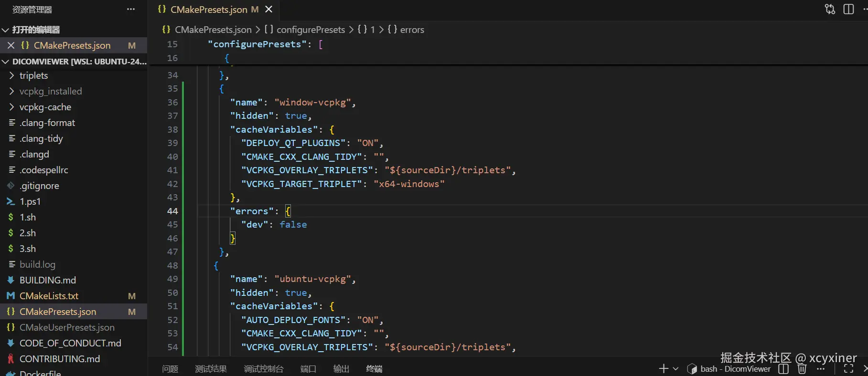This screenshot has height=376, width=868.
Task: Close the CMakePresets.json editor tab
Action: (x=269, y=9)
